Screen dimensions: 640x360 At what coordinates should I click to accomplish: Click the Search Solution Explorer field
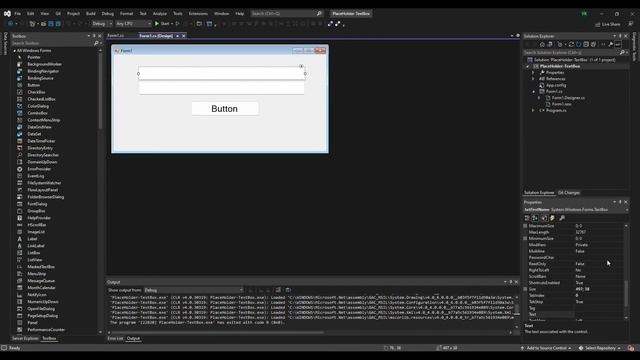pos(571,53)
